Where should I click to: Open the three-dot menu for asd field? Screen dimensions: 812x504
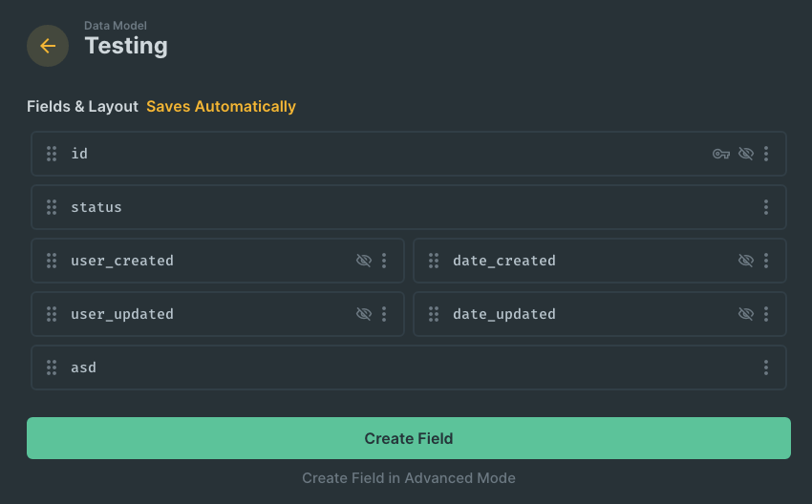click(x=766, y=367)
